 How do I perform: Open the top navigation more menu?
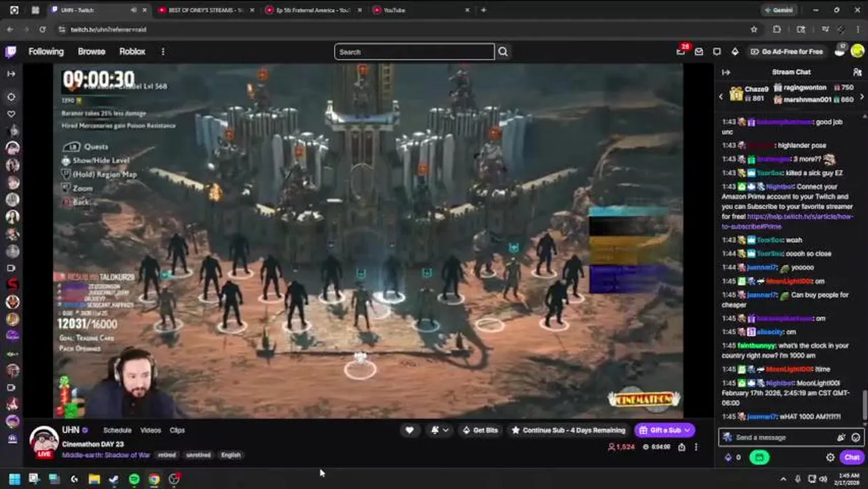162,52
